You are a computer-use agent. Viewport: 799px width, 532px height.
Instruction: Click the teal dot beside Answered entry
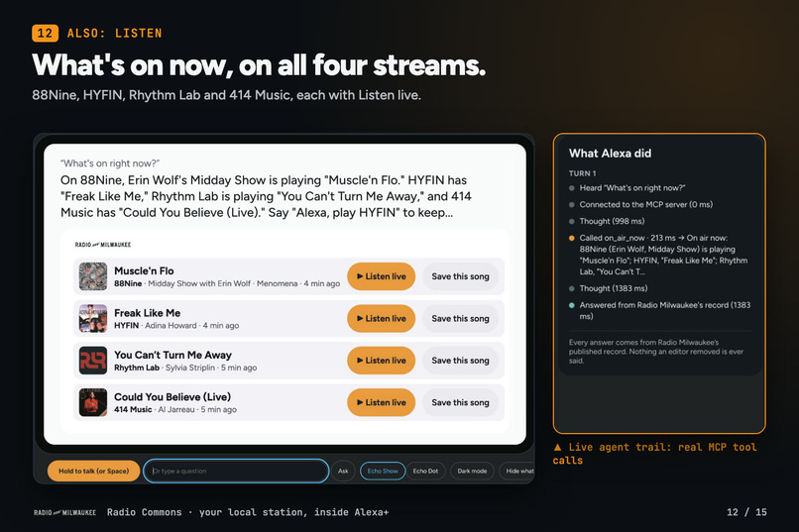pyautogui.click(x=572, y=305)
